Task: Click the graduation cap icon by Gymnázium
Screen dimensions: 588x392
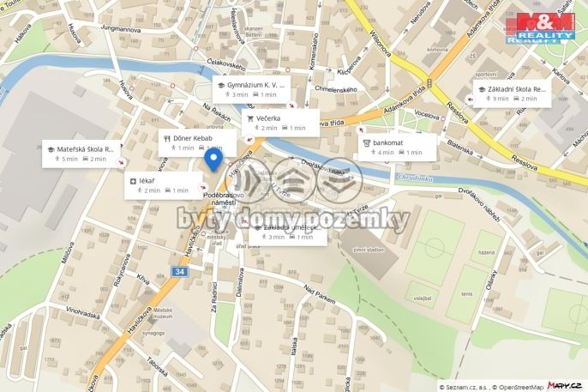Action: (x=221, y=86)
